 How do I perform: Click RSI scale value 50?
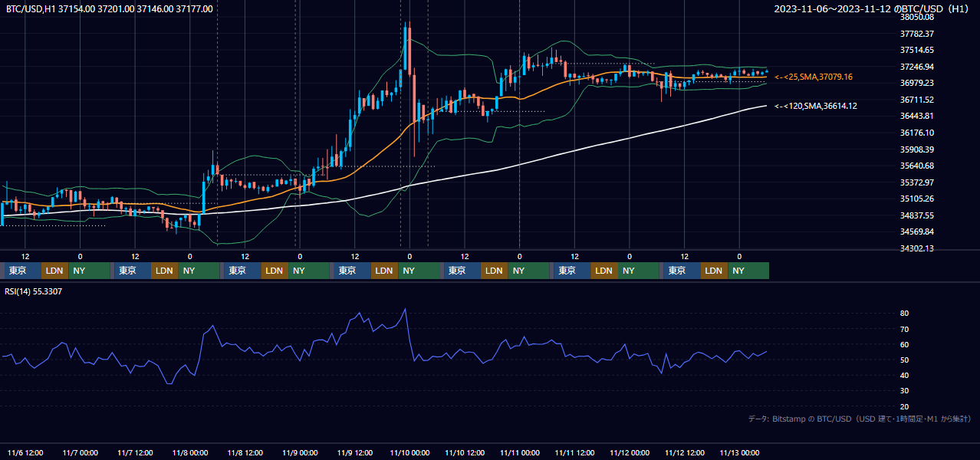(904, 360)
